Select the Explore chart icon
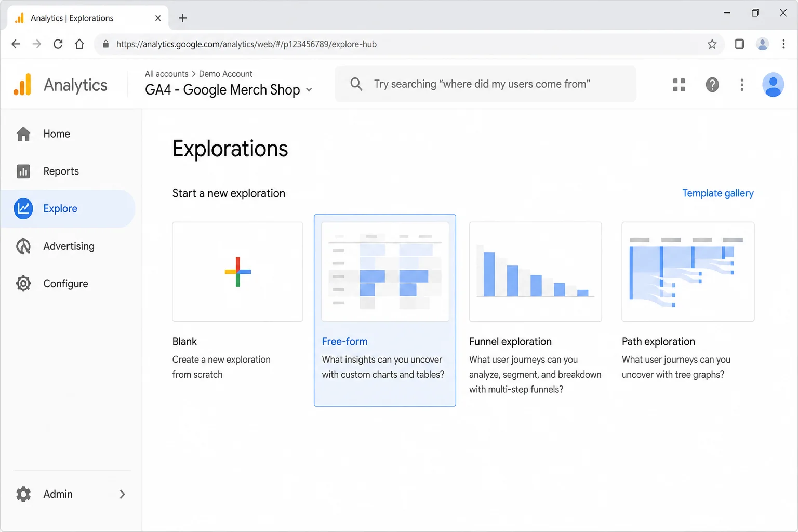This screenshot has width=798, height=532. tap(23, 208)
